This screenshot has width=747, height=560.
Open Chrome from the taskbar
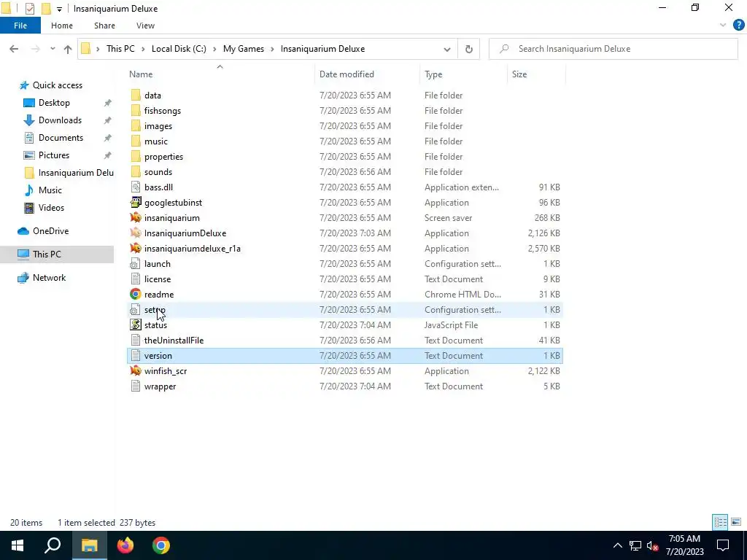(161, 545)
